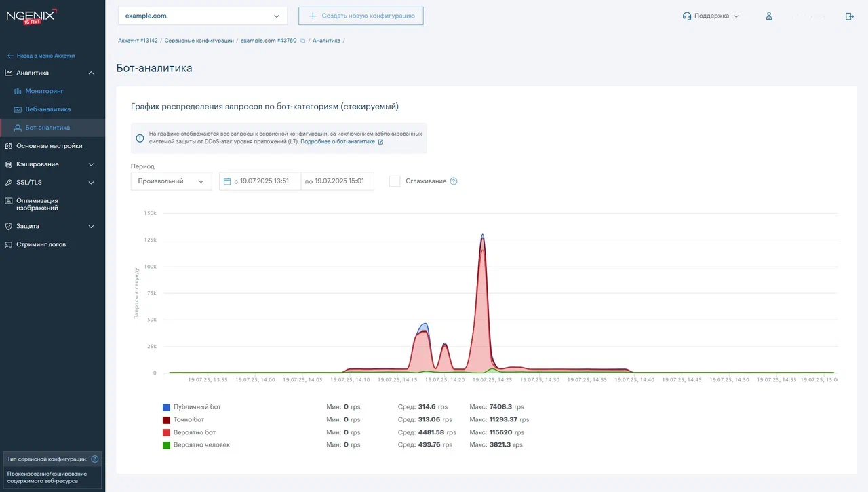Click the info icon in the notice banner
Screen dimensions: 868x492
139,138
